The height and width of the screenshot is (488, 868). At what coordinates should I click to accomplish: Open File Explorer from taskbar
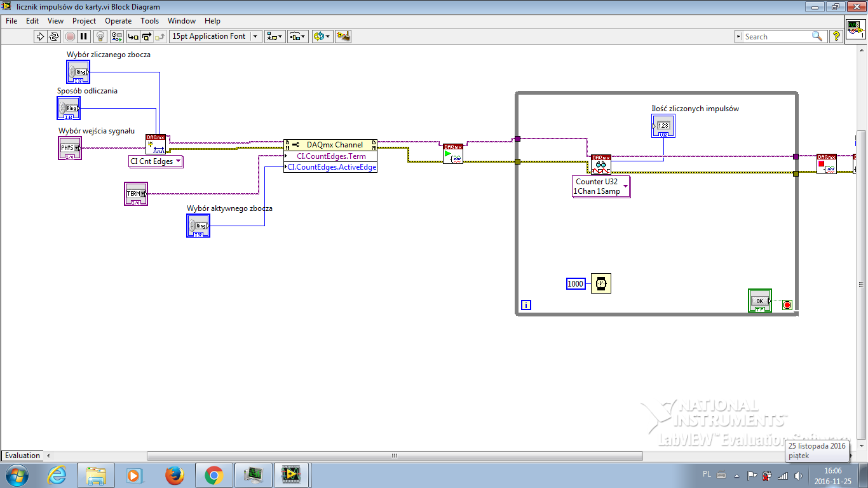[x=96, y=475]
